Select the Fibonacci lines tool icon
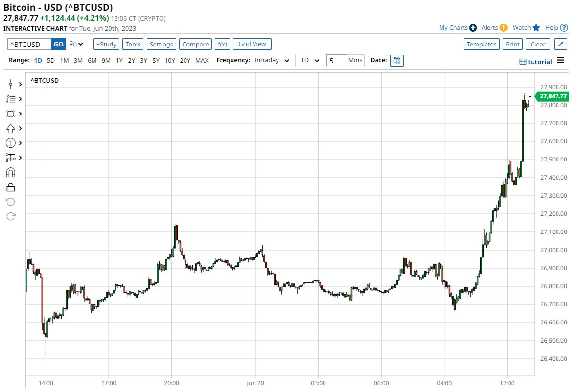The image size is (580, 392). tap(10, 99)
